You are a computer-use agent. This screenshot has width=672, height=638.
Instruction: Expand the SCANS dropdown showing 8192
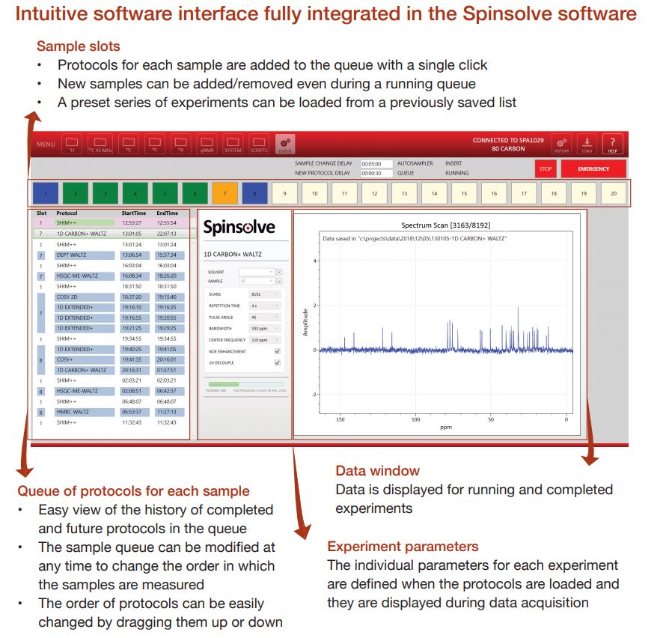click(x=265, y=294)
